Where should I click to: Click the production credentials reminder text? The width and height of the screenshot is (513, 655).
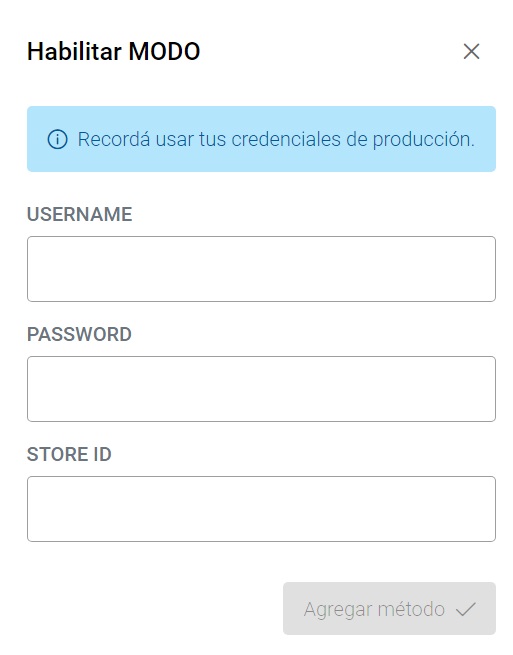(276, 140)
